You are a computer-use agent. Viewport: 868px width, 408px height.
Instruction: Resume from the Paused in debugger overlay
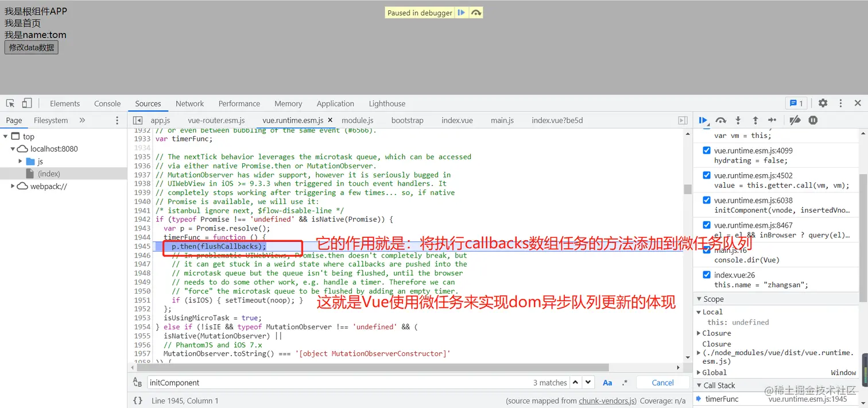(x=461, y=13)
